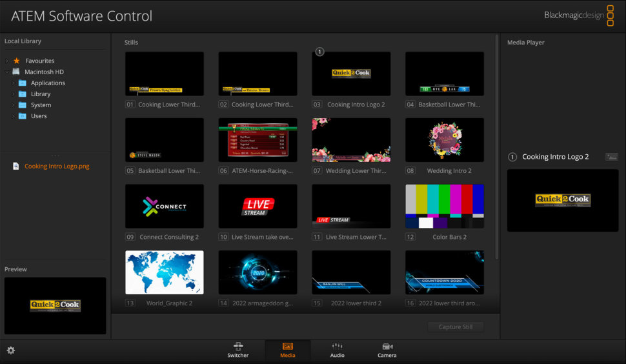Collapse the Macintosh HD tree node
The image size is (626, 364).
pyautogui.click(x=6, y=72)
